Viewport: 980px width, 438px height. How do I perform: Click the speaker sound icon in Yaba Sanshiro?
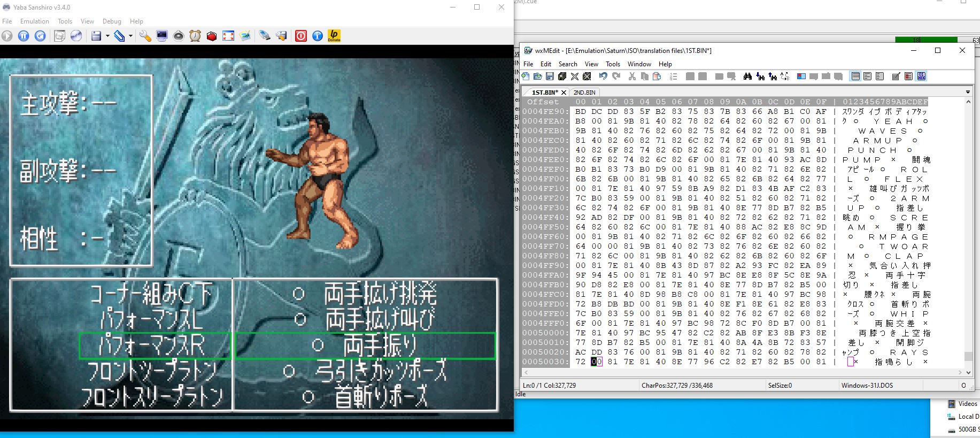179,36
